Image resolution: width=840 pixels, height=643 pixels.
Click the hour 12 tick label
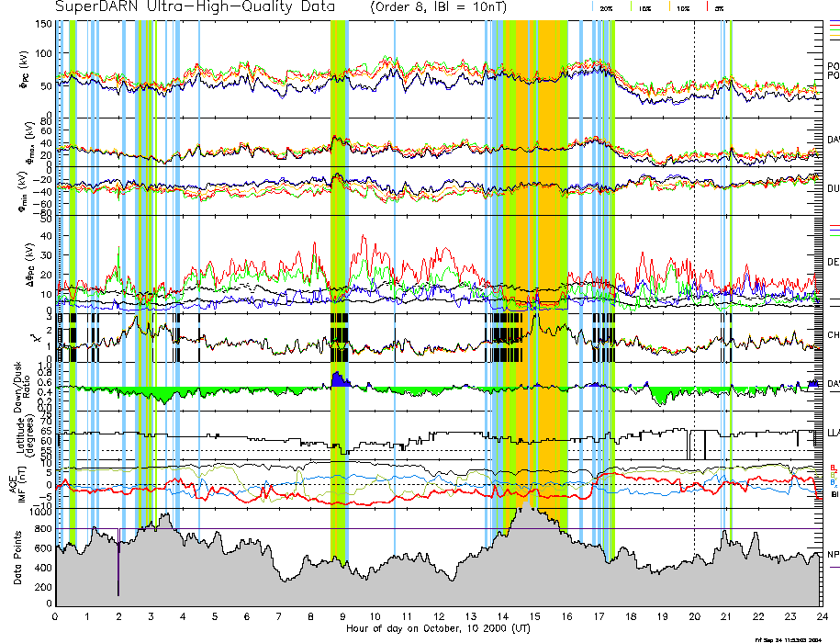[x=439, y=616]
